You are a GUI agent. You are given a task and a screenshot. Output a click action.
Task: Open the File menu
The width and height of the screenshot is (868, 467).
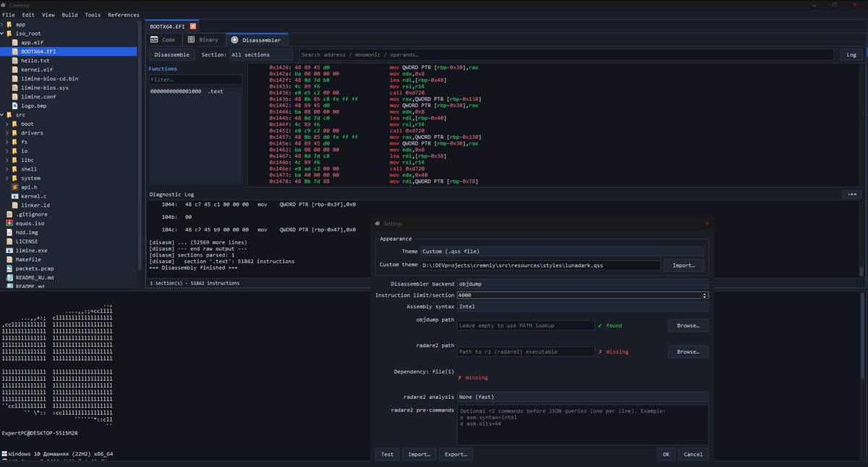coord(9,14)
